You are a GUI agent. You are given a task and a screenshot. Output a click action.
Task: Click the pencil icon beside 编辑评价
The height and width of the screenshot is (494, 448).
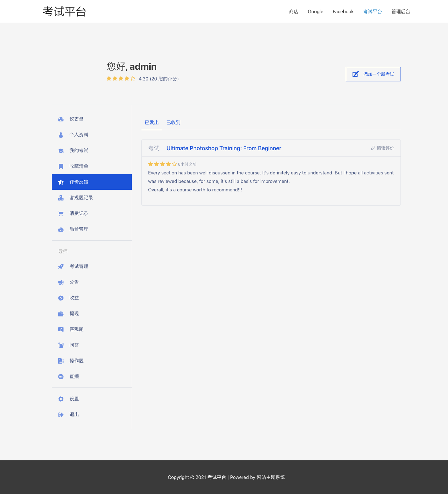coord(373,148)
